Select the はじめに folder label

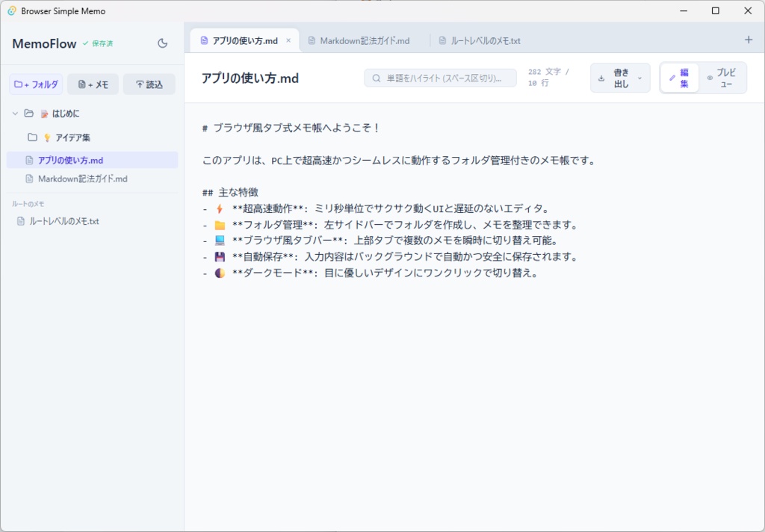(x=66, y=114)
